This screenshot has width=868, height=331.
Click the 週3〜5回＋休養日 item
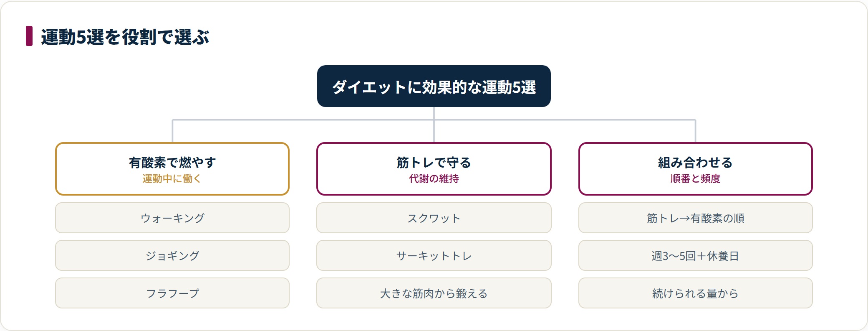(x=695, y=255)
